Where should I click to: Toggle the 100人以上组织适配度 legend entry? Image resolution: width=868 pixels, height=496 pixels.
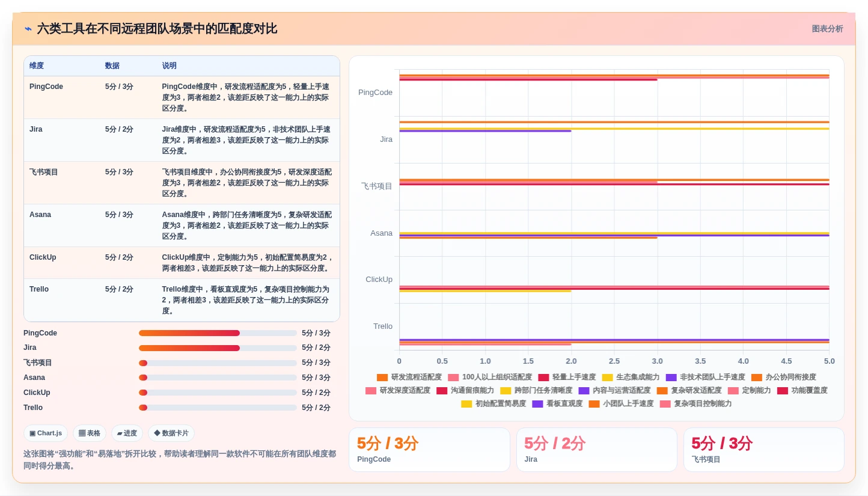(490, 377)
